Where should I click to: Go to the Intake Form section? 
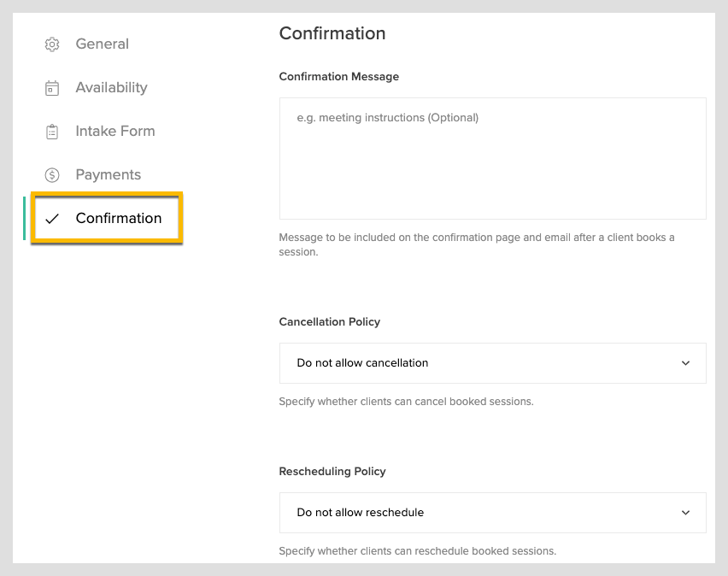tap(115, 131)
